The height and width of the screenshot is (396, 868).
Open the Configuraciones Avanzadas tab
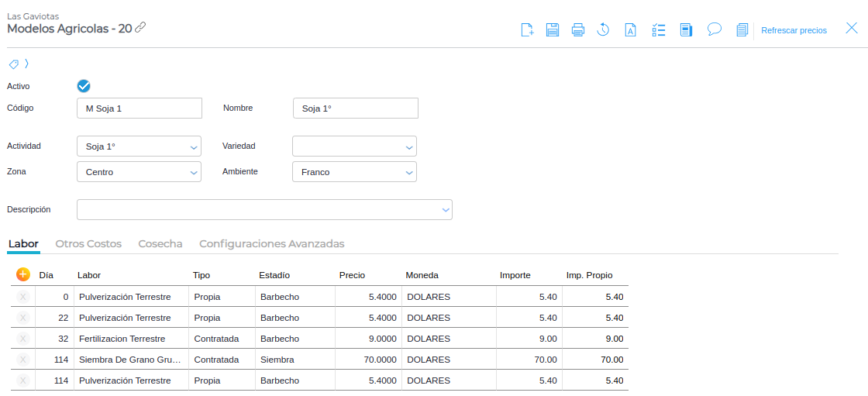pos(271,243)
